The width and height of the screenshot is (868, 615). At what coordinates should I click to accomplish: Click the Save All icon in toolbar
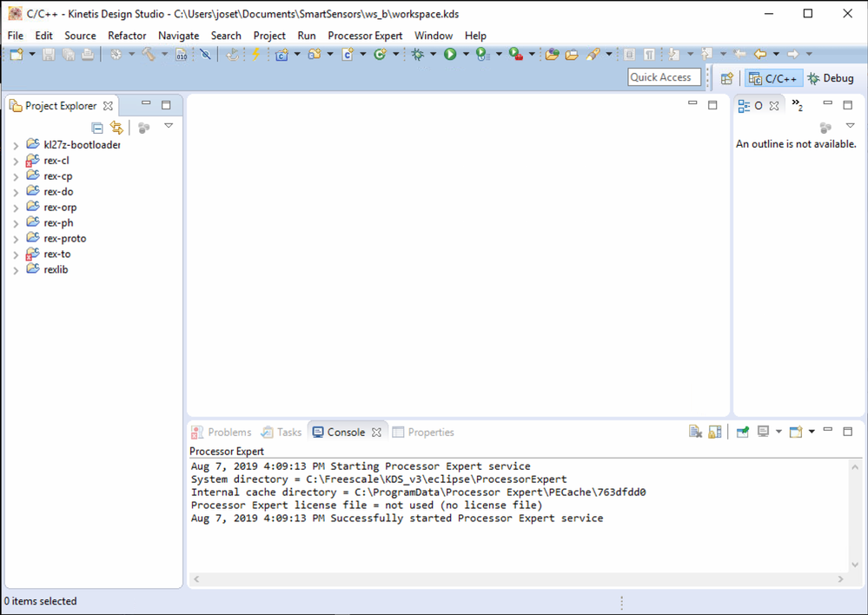[x=69, y=54]
